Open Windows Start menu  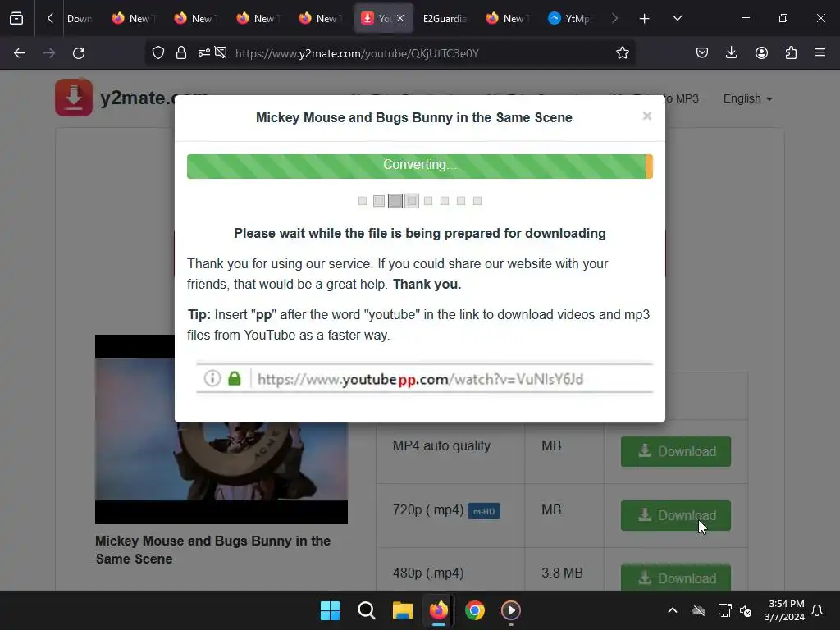pyautogui.click(x=330, y=610)
